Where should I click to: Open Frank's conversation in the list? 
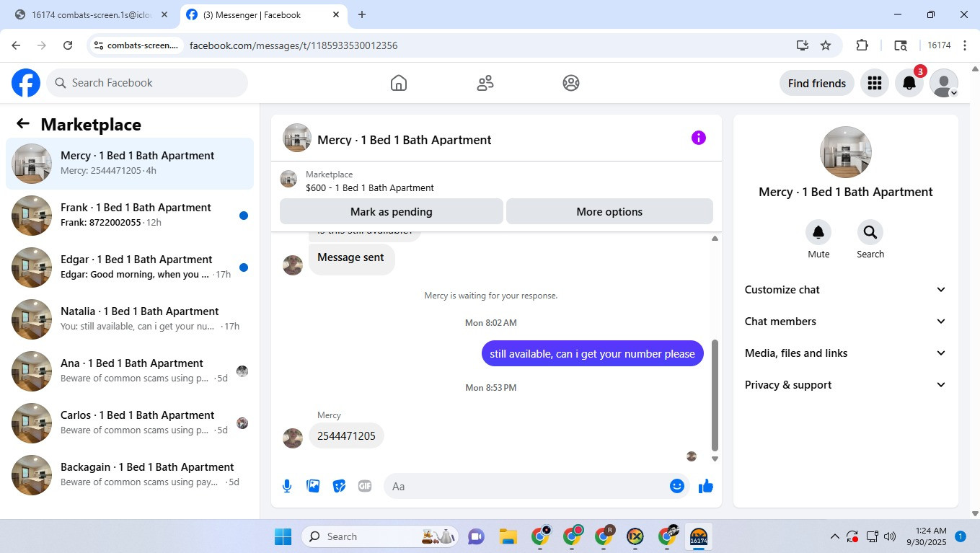point(130,216)
